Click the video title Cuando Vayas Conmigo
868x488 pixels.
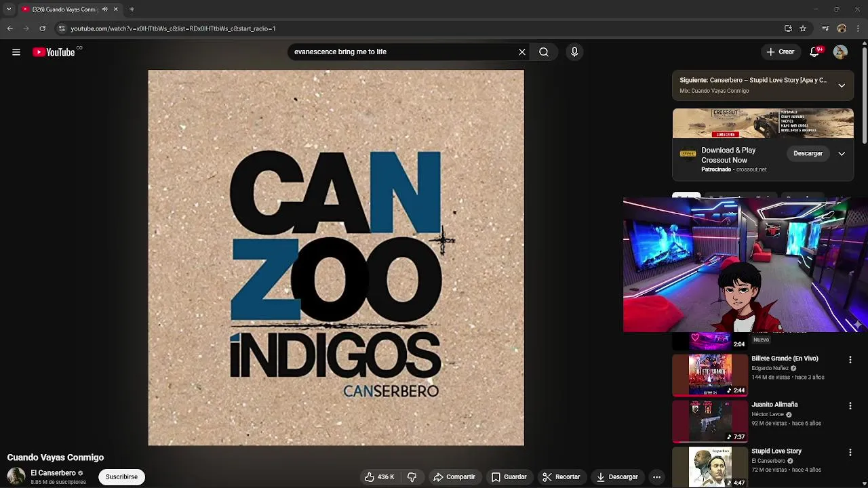tap(56, 457)
